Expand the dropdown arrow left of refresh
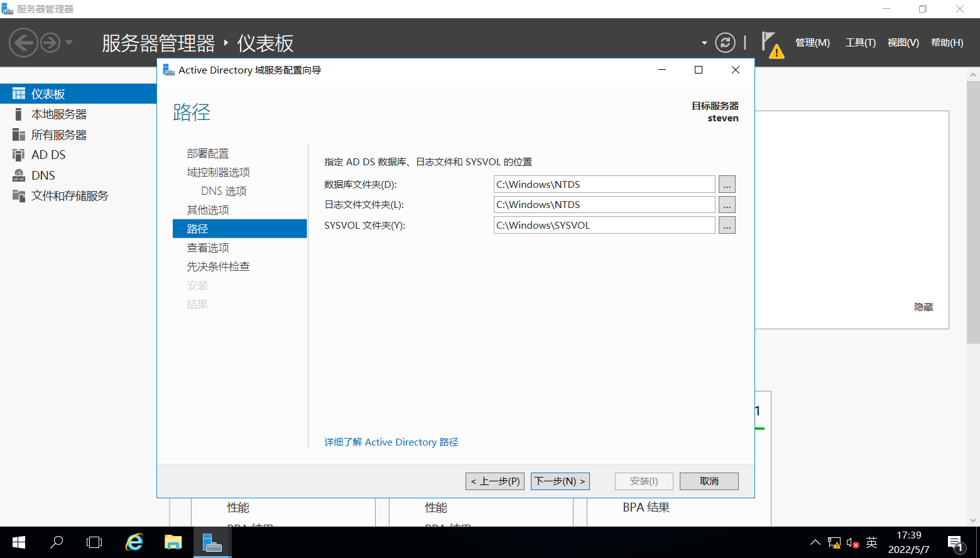Screen dimensions: 980x558 click(x=704, y=43)
